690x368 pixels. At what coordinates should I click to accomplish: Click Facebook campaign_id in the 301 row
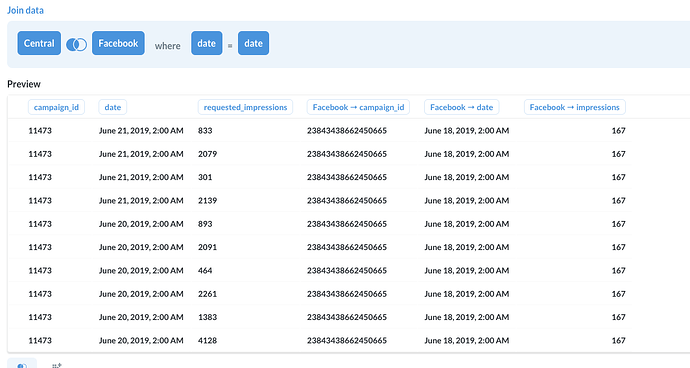[x=347, y=177]
